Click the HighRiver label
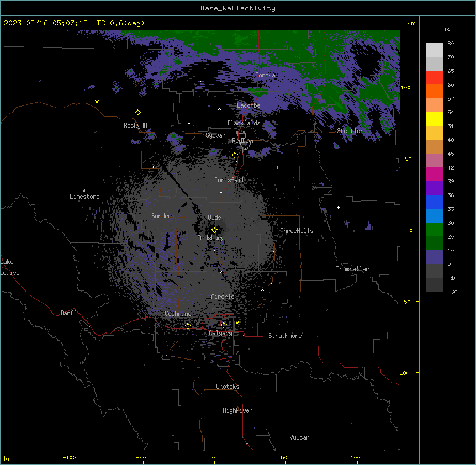The height and width of the screenshot is (465, 476). click(237, 410)
